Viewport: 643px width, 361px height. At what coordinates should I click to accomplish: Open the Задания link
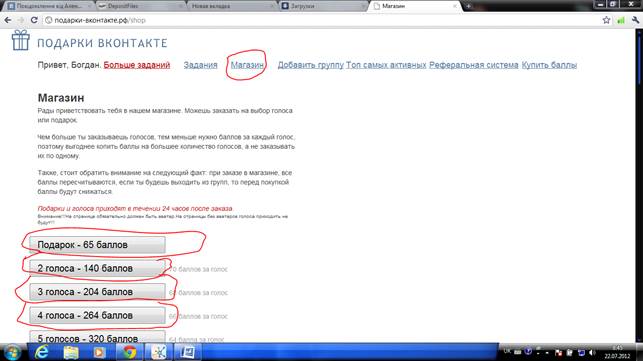click(x=200, y=65)
